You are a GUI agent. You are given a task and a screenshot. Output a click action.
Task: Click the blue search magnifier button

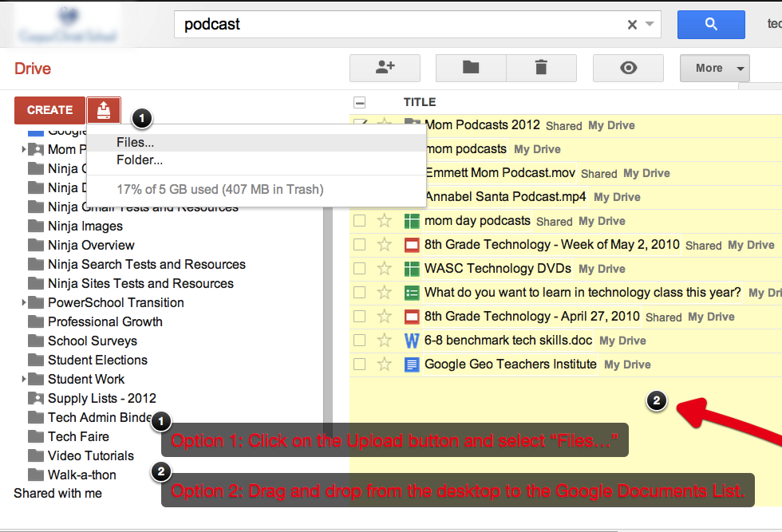(711, 25)
